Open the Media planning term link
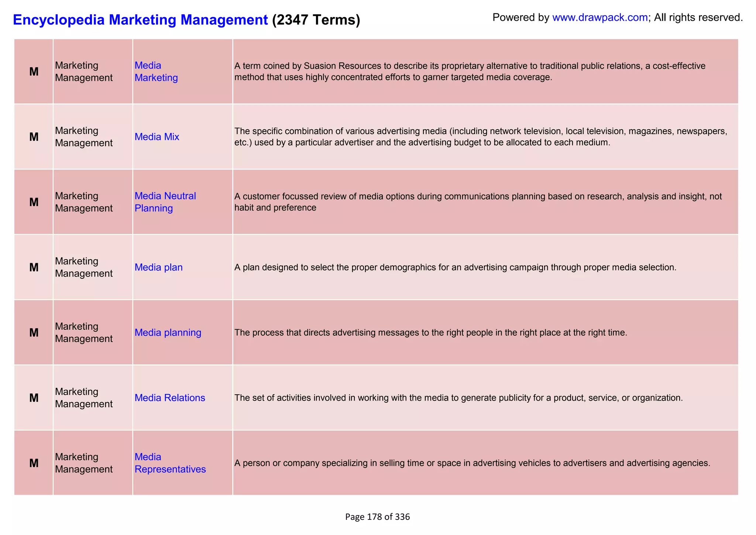Image resolution: width=756 pixels, height=535 pixels. (168, 333)
